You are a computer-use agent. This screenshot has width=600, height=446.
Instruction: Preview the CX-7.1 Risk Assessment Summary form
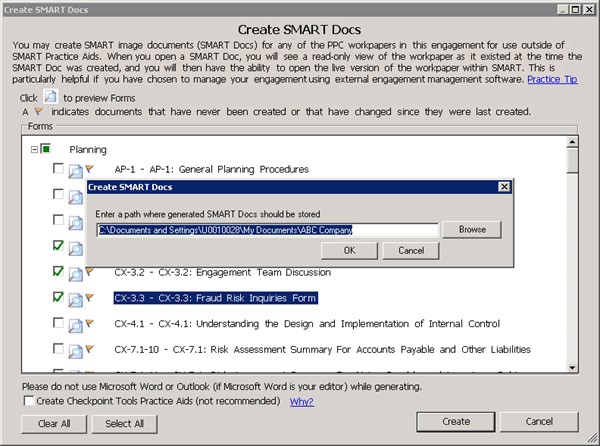click(x=75, y=350)
